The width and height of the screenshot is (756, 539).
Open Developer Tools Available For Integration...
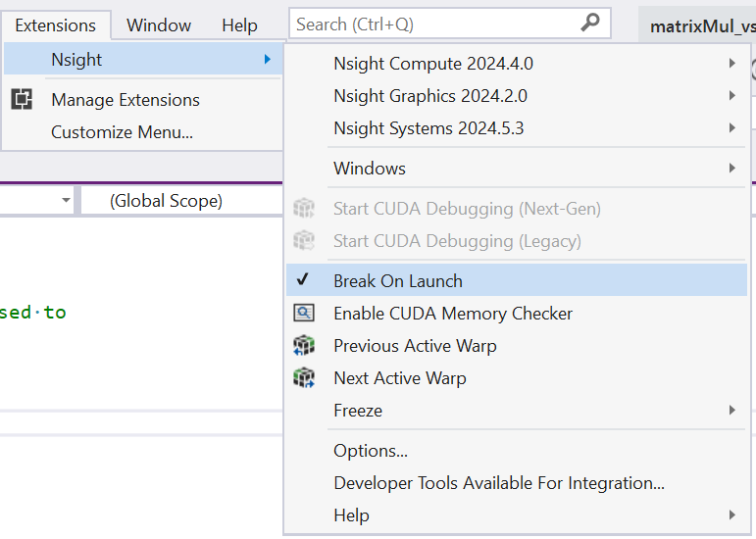coord(517,482)
